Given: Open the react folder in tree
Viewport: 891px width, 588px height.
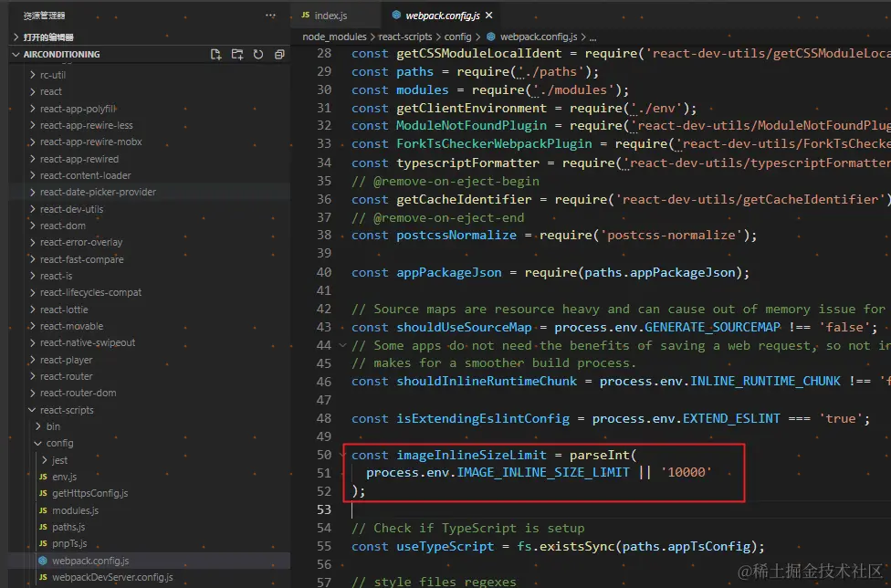Looking at the screenshot, I should [50, 91].
